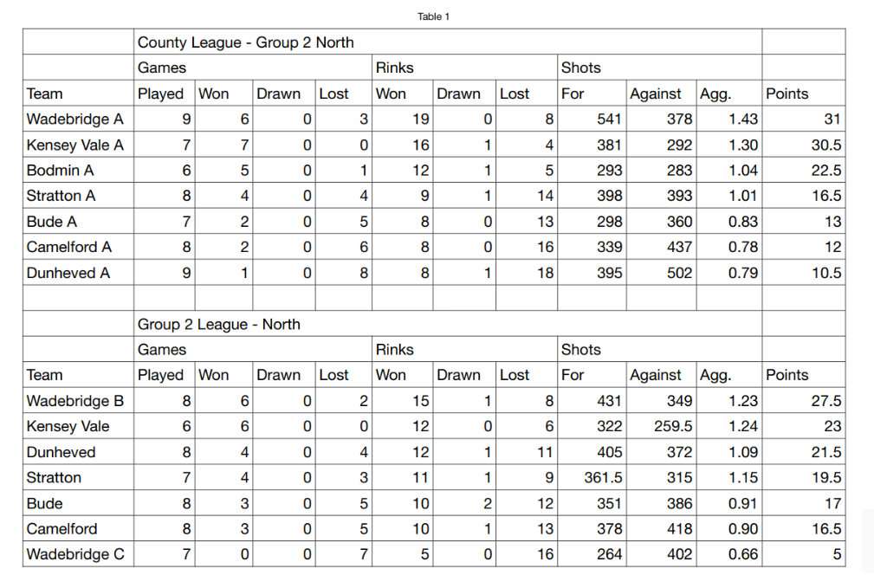Select the Group 2 League - North heading
The image size is (874, 588).
pyautogui.click(x=219, y=325)
